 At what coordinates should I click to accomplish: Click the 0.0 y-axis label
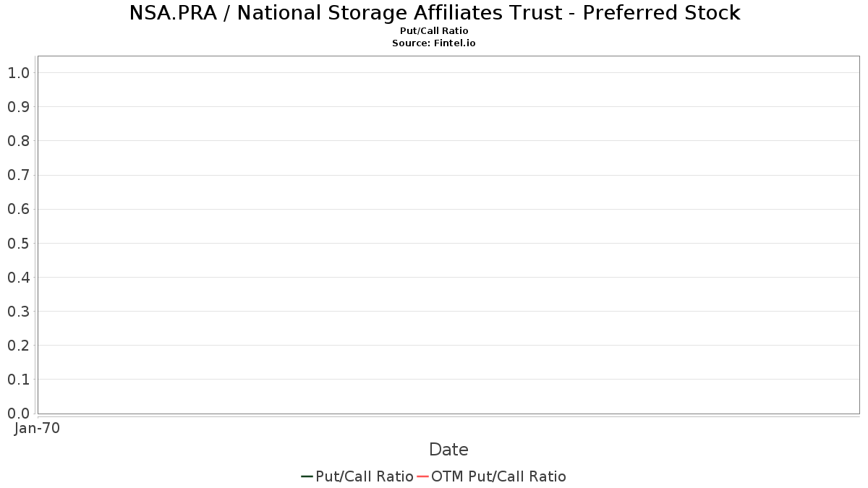coord(19,413)
